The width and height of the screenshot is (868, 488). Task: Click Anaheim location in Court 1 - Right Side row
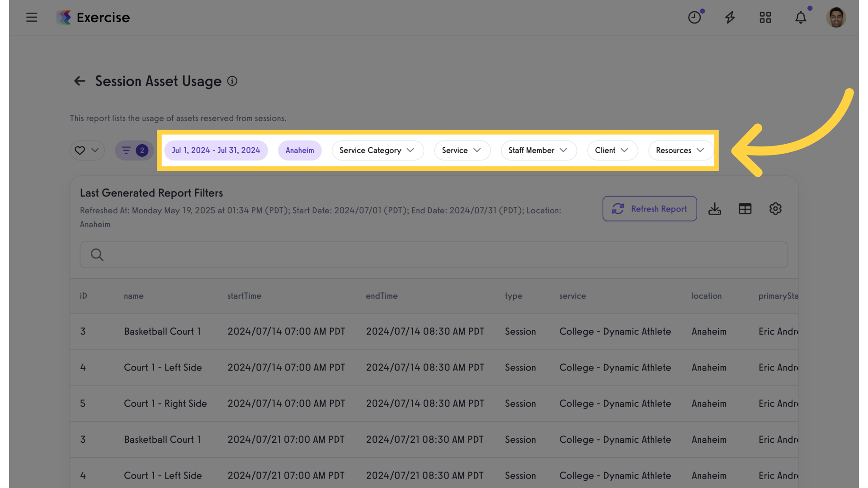[x=709, y=404]
